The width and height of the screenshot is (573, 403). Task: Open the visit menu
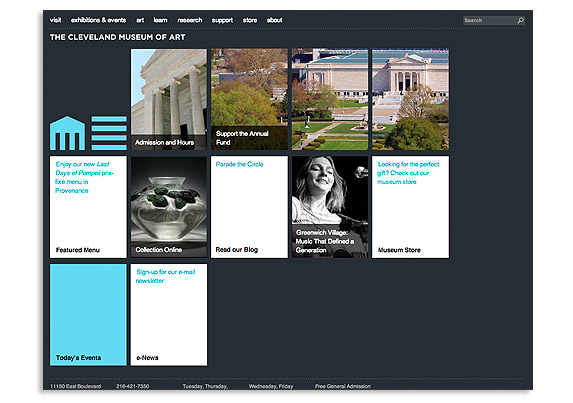pyautogui.click(x=56, y=20)
